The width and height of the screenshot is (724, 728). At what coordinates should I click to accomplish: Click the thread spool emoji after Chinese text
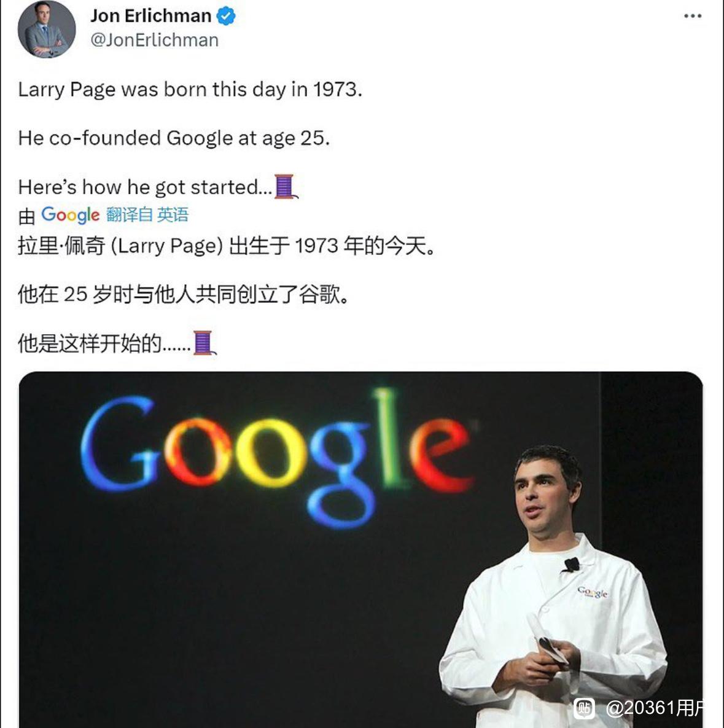pos(204,343)
